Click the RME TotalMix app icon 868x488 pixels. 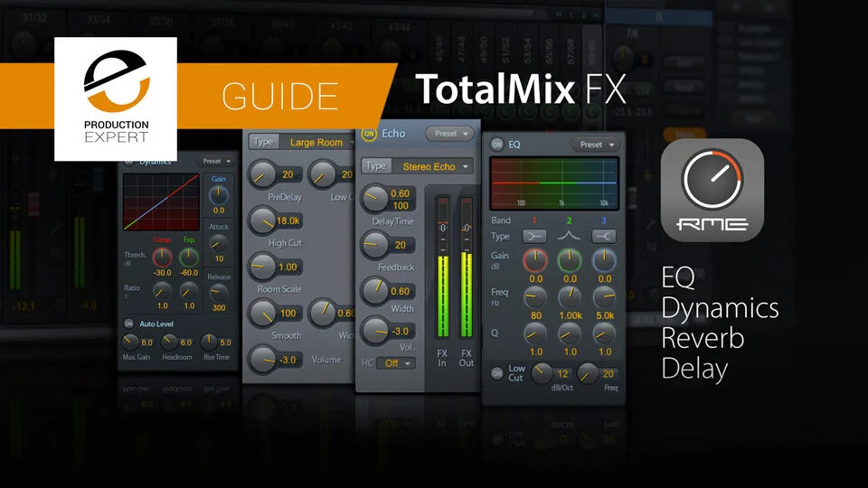tap(712, 190)
